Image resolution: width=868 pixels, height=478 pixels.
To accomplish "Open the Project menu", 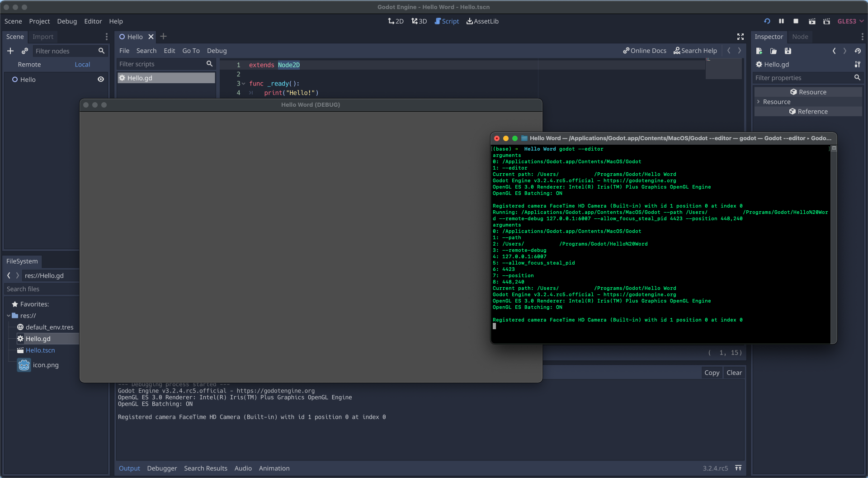I will [x=39, y=21].
